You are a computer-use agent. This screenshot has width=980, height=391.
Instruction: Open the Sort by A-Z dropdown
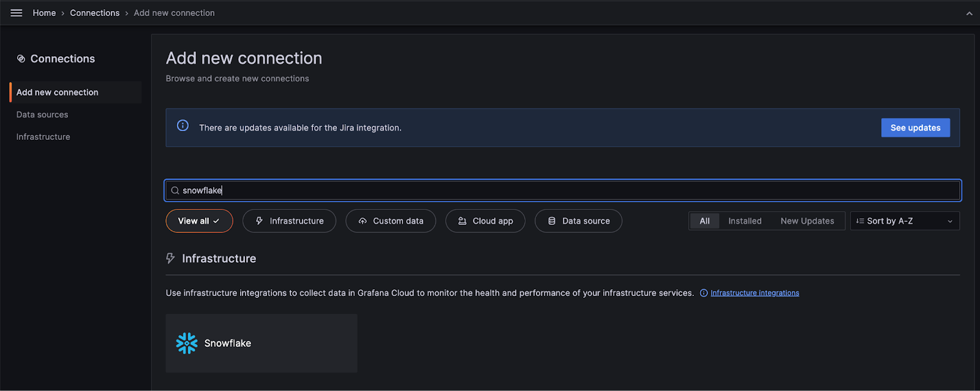[905, 221]
